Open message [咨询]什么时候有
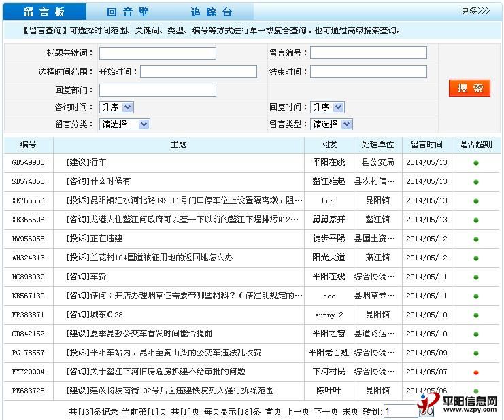The image size is (504, 420). [x=99, y=181]
